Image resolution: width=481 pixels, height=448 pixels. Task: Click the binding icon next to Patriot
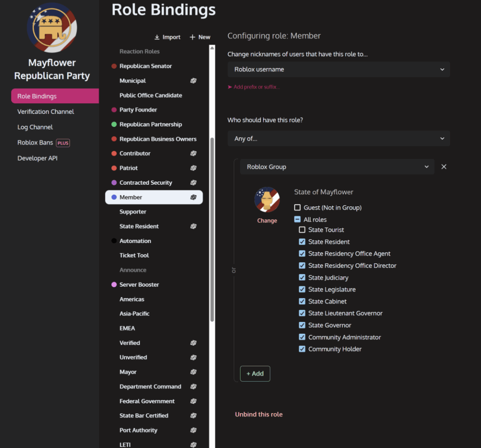click(x=193, y=168)
